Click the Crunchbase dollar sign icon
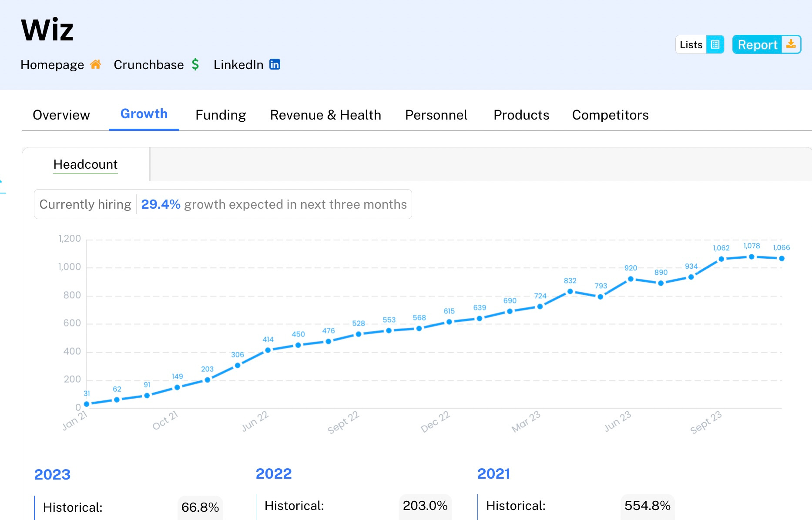This screenshot has height=520, width=812. [195, 64]
